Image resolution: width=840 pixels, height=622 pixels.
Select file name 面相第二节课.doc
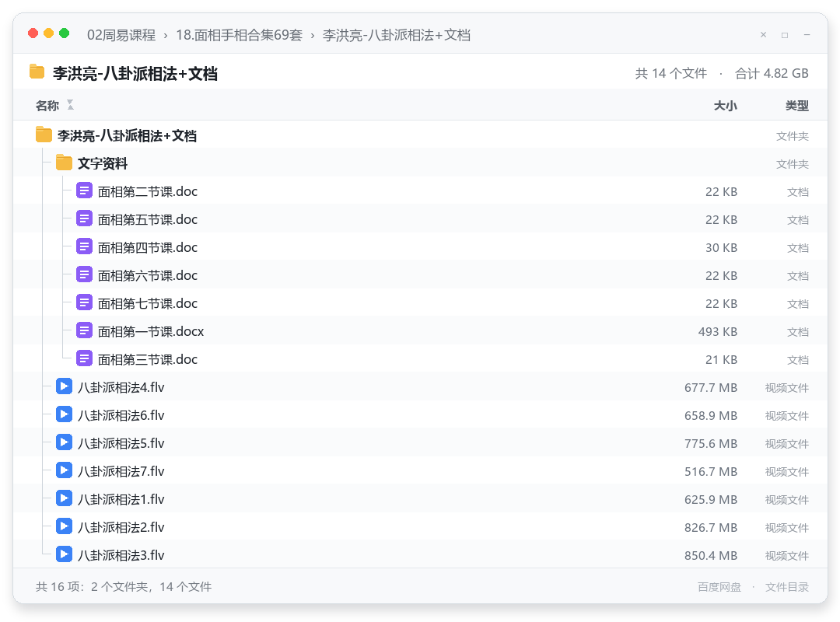148,192
